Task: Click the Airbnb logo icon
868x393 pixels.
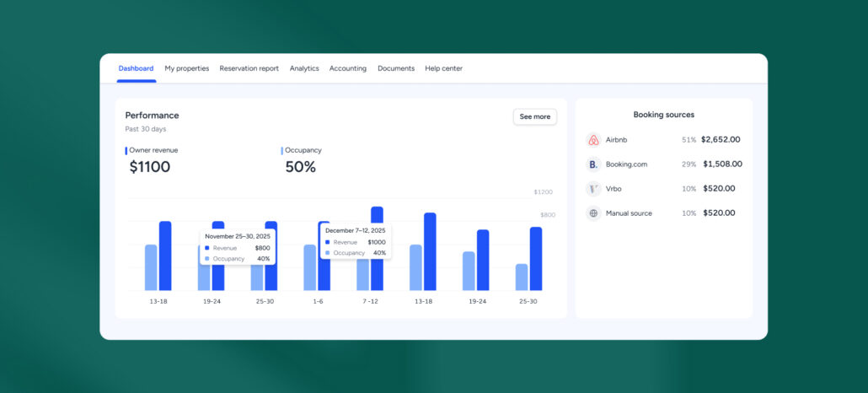Action: [x=593, y=140]
